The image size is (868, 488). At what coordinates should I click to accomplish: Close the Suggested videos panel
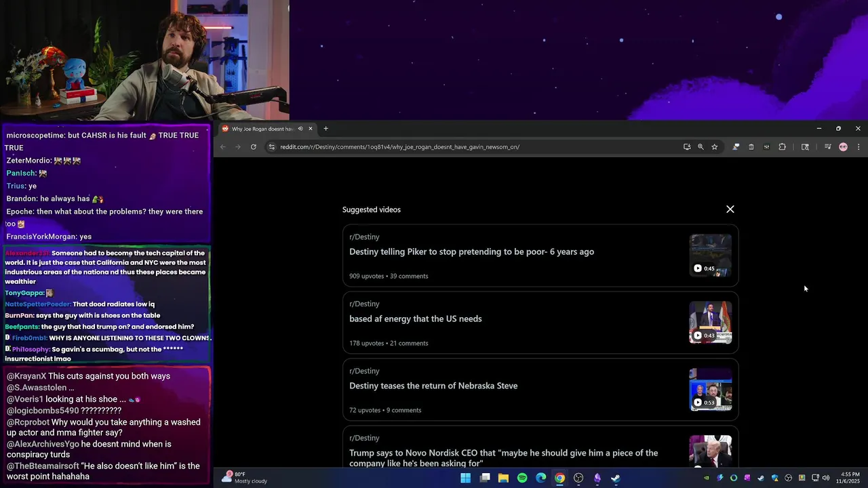point(730,209)
